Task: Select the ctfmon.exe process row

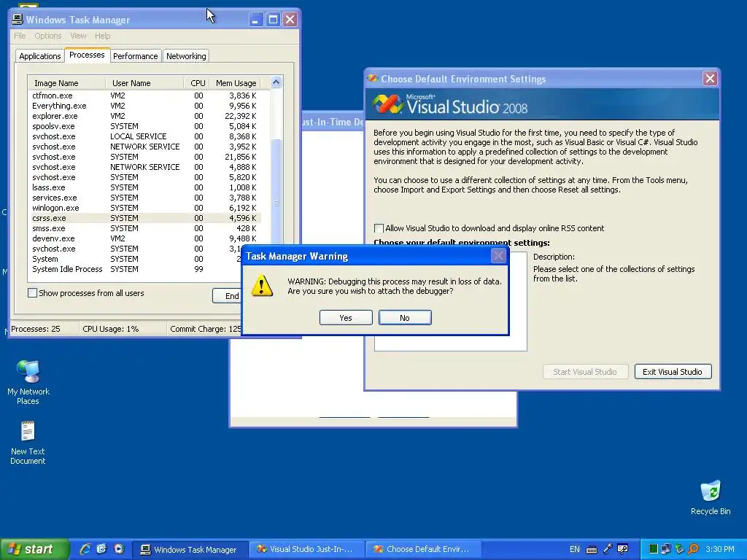Action: [x=144, y=96]
